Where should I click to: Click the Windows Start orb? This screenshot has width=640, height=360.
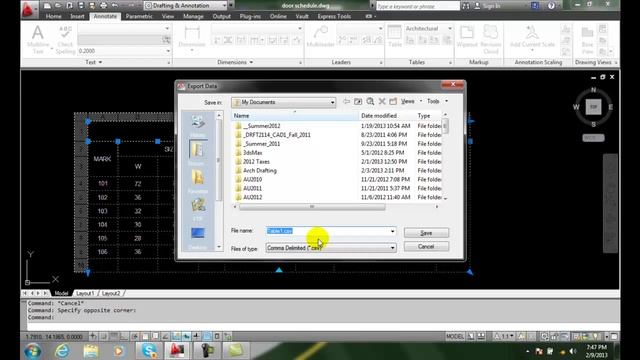point(32,351)
